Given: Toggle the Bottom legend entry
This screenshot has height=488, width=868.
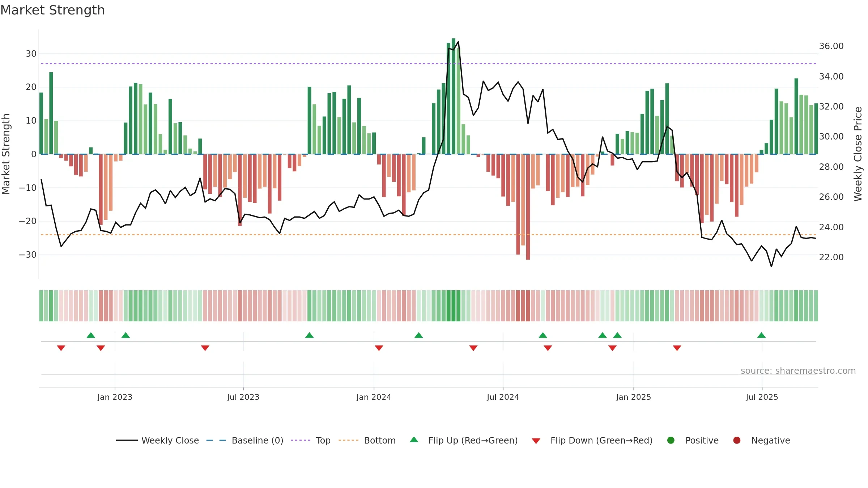Looking at the screenshot, I should click(x=367, y=440).
